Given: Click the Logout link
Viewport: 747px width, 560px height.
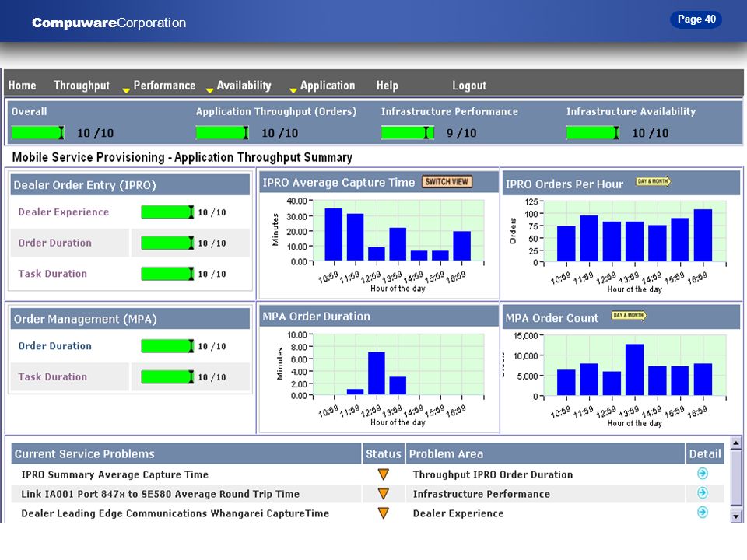Looking at the screenshot, I should (x=469, y=86).
